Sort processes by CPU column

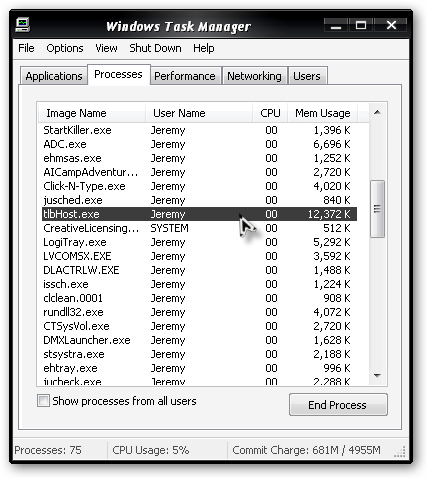click(x=270, y=113)
